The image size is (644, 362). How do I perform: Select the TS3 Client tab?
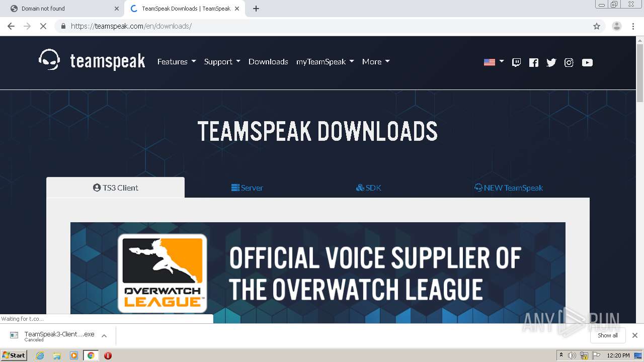(x=116, y=188)
